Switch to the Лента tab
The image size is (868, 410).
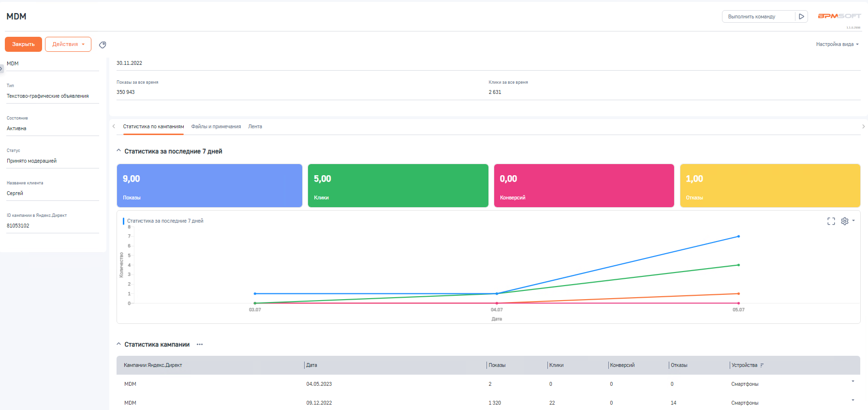tap(255, 126)
